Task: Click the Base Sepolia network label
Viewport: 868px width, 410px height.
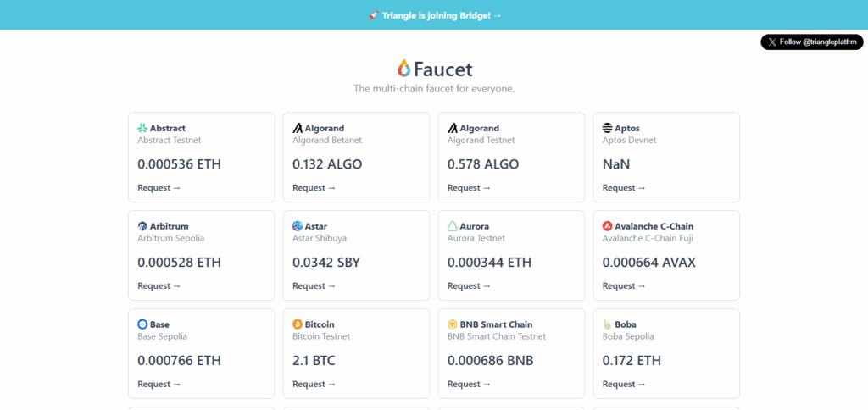Action: [x=162, y=335]
